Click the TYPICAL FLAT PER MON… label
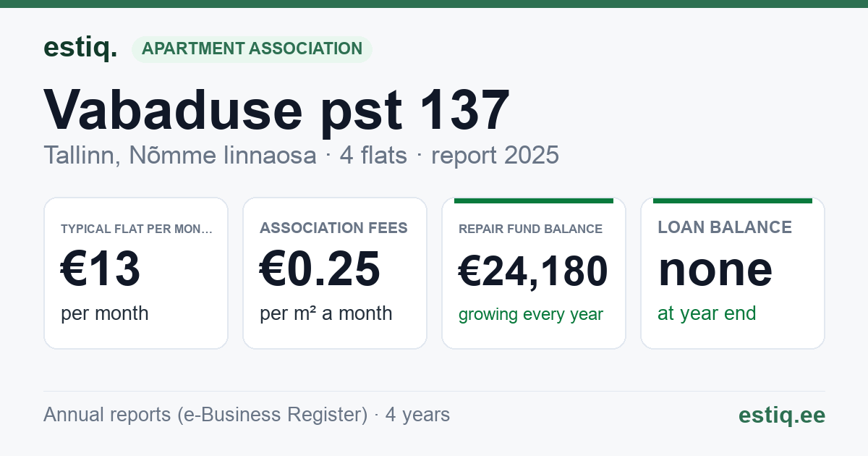The image size is (868, 456). tap(137, 229)
